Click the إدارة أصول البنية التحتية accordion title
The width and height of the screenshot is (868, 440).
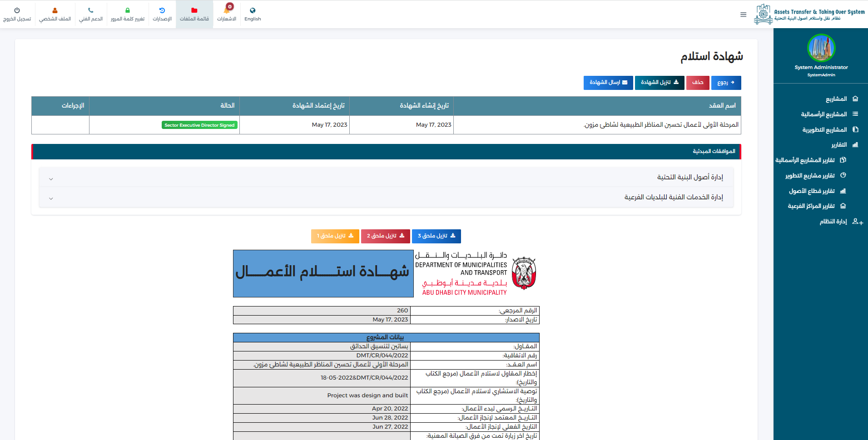pyautogui.click(x=690, y=177)
